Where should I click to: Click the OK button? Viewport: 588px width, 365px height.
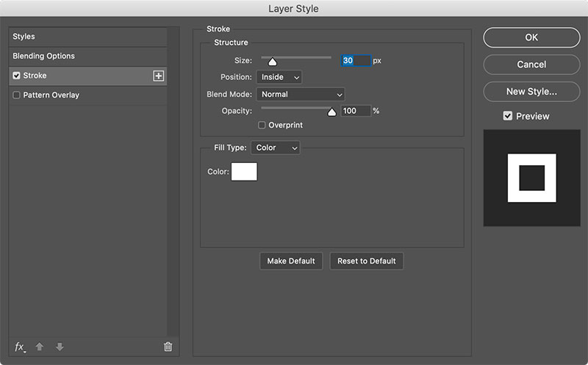click(x=531, y=37)
